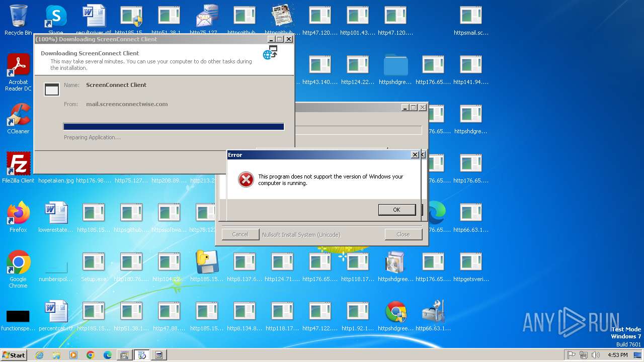Select the resultsriver.rtf Word document icon

tap(94, 20)
